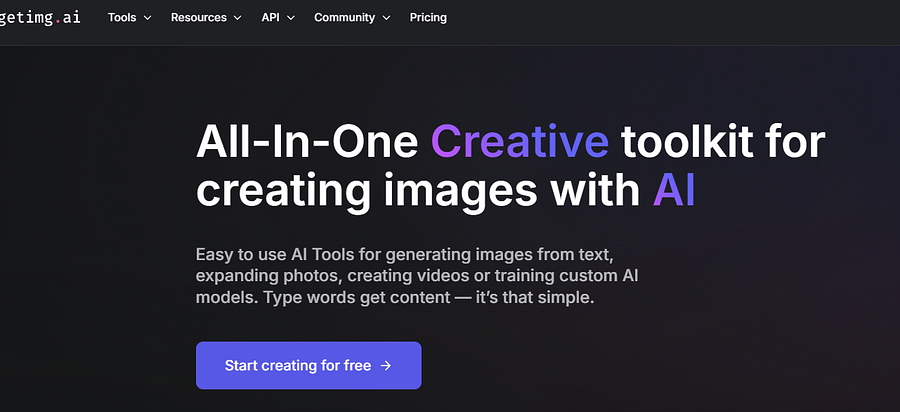Click the arrow icon in Start creating button
Screen dimensions: 900x412
386,366
